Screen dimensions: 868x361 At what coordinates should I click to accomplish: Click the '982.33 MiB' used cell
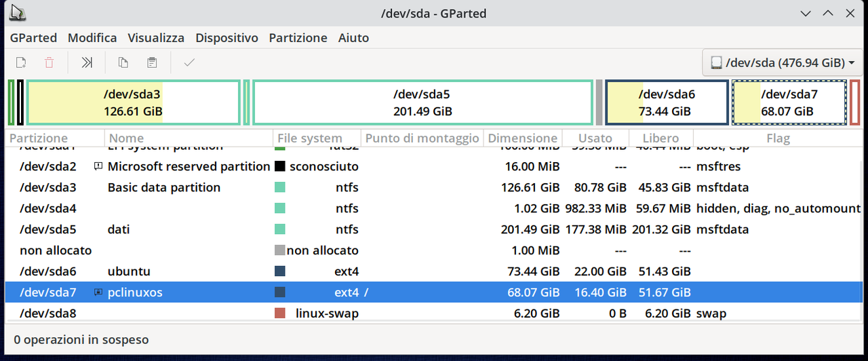pos(596,208)
